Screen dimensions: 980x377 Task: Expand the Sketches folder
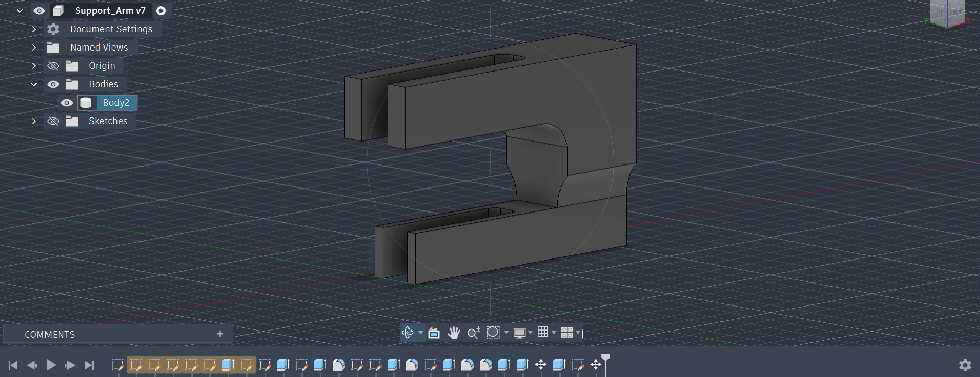(x=34, y=121)
